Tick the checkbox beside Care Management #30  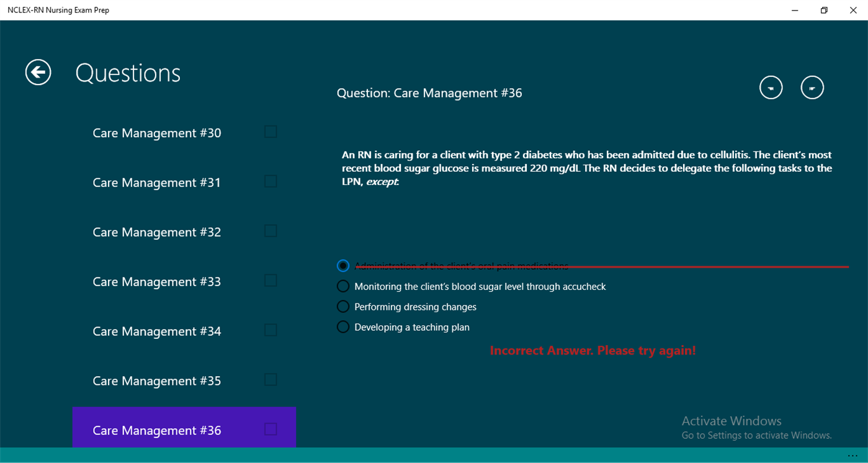click(x=271, y=132)
